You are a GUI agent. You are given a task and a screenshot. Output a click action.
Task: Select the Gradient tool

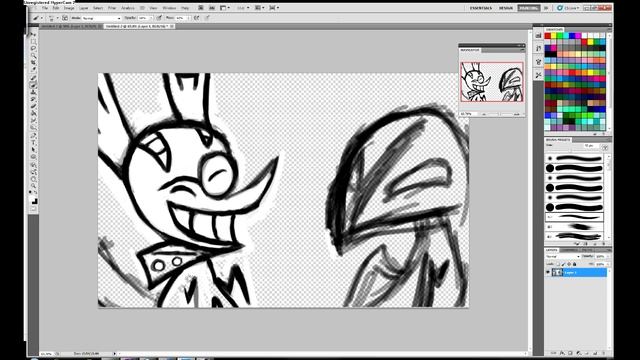point(33,113)
